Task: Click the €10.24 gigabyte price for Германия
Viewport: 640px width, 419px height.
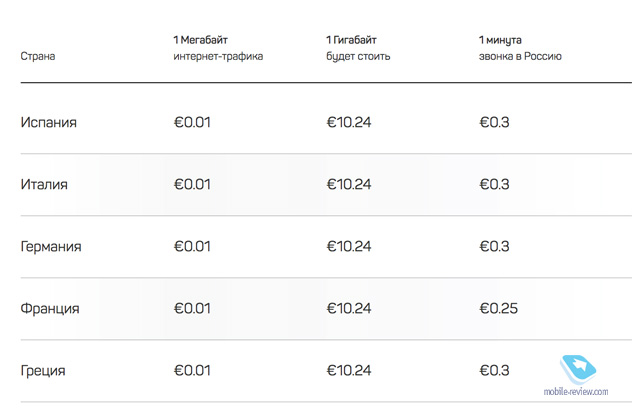Action: tap(349, 246)
